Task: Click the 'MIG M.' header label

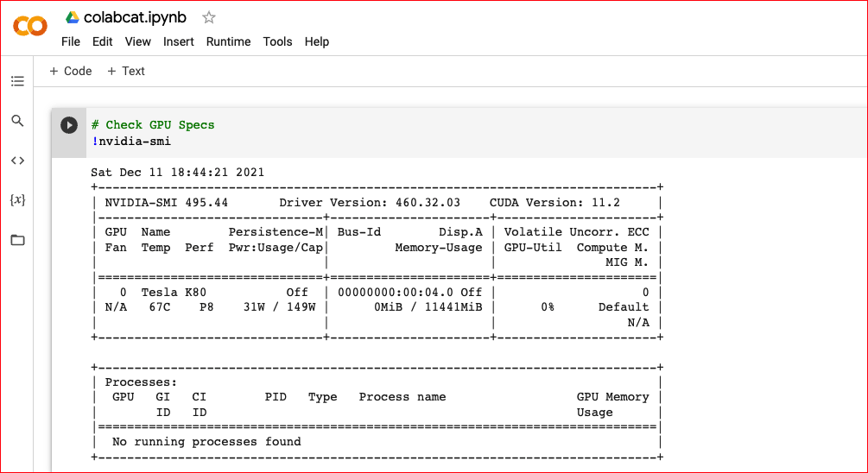Action: [x=627, y=262]
